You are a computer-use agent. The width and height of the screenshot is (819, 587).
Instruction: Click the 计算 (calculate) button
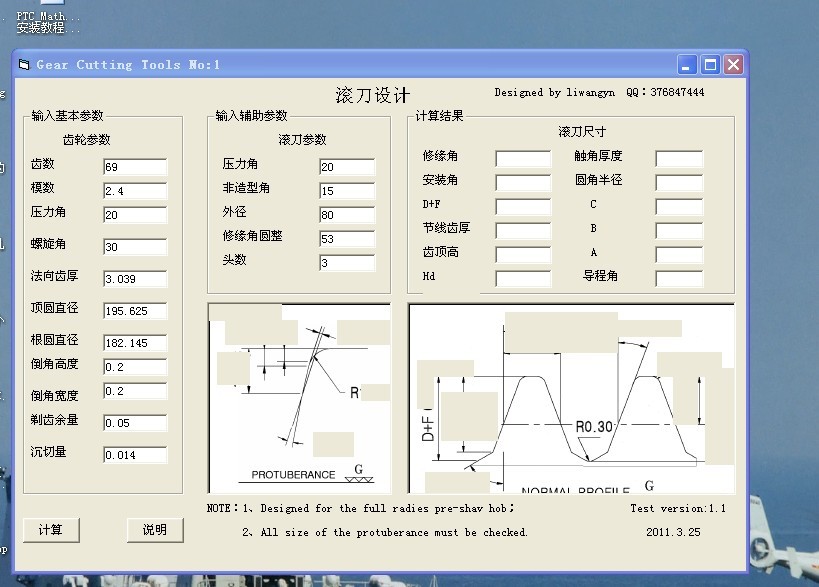point(51,530)
